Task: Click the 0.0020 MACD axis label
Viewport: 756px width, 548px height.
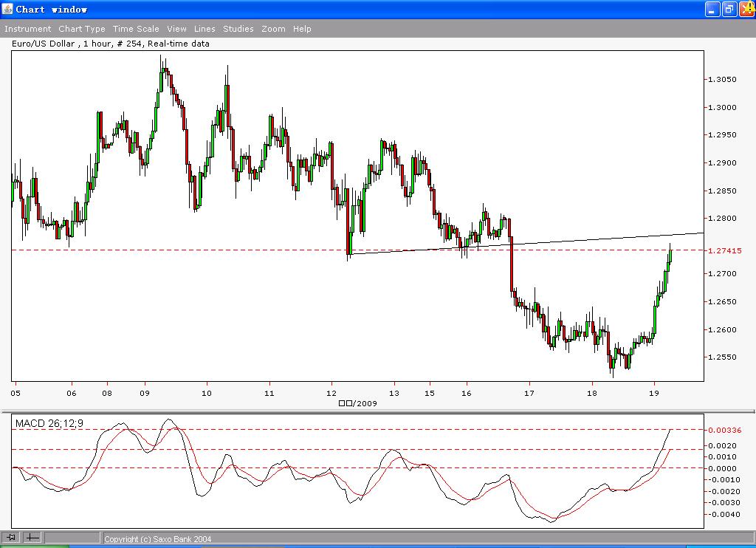Action: 722,445
